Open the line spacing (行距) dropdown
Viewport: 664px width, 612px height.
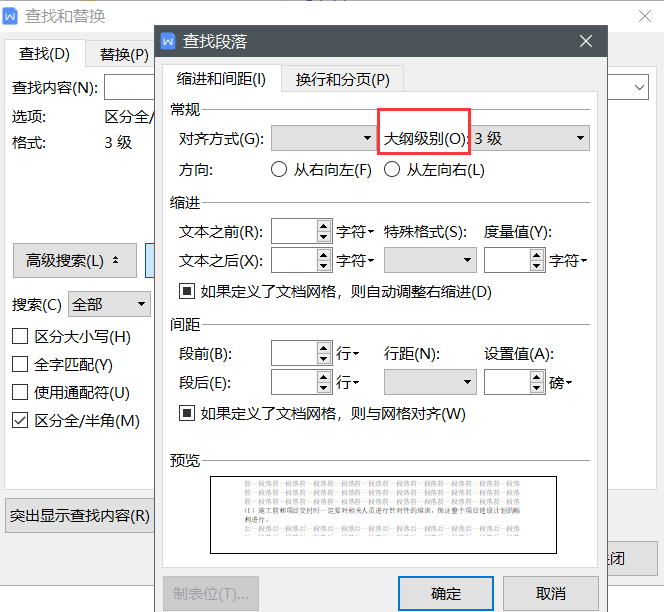tap(429, 382)
